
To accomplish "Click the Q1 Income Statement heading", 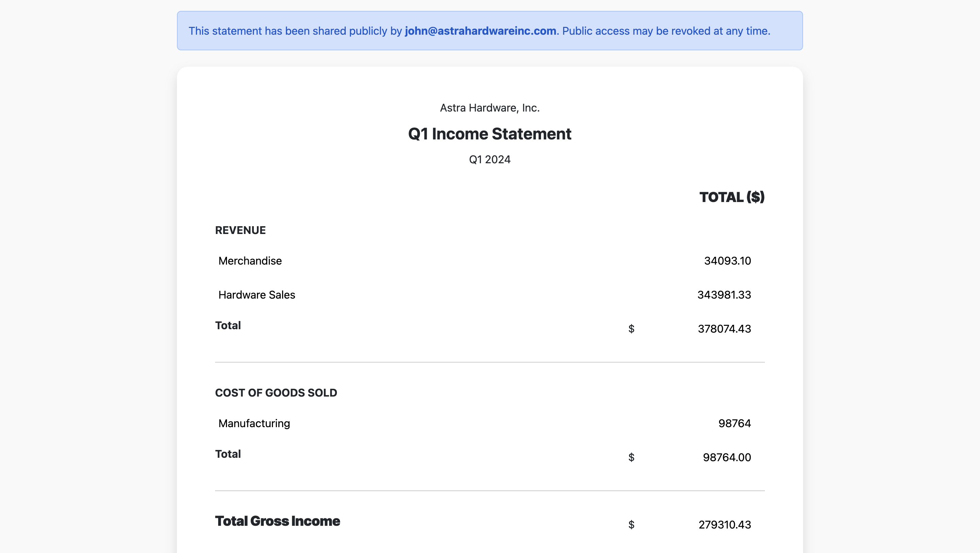I will click(490, 134).
